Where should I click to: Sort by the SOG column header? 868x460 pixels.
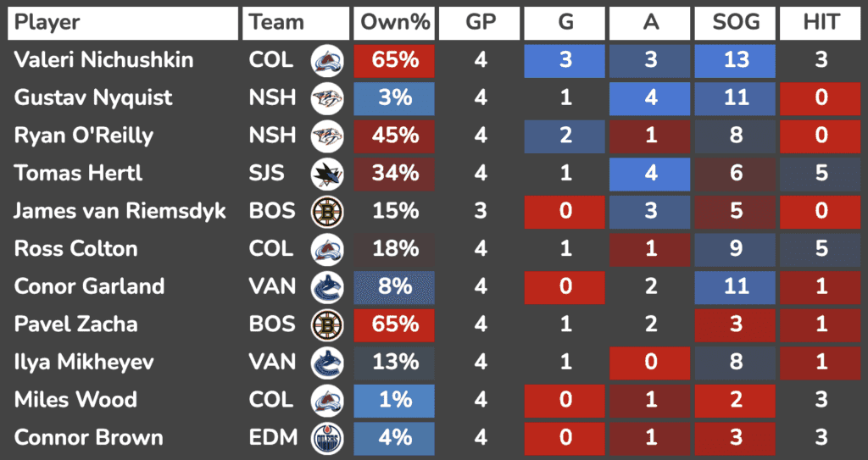(x=734, y=23)
